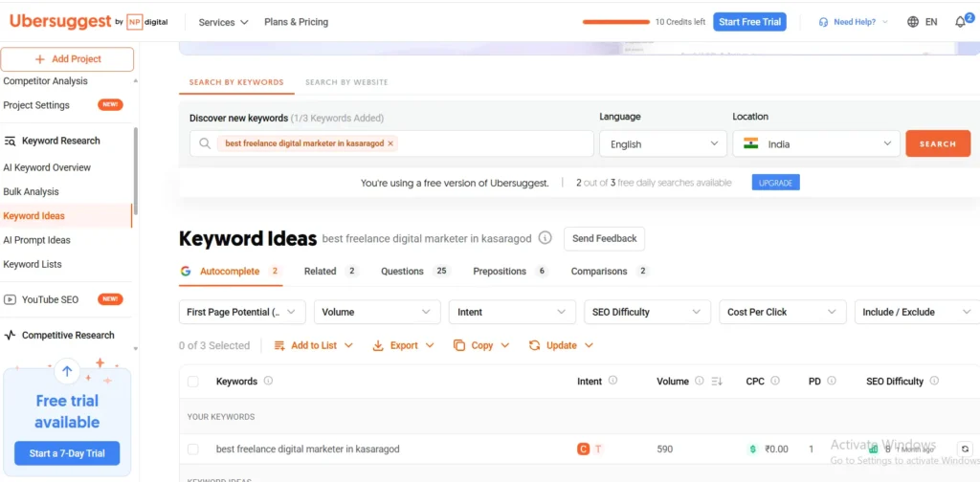Click the Update refresh icon
The width and height of the screenshot is (980, 482).
534,345
